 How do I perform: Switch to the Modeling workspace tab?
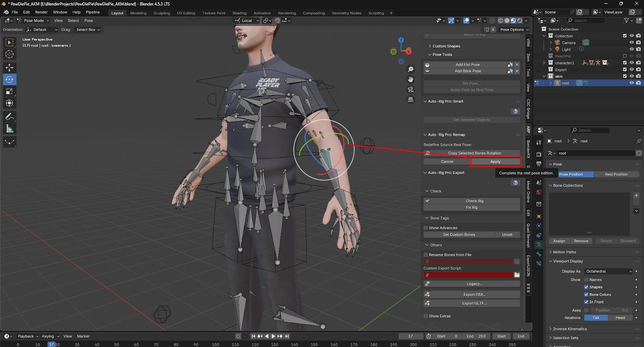point(138,13)
